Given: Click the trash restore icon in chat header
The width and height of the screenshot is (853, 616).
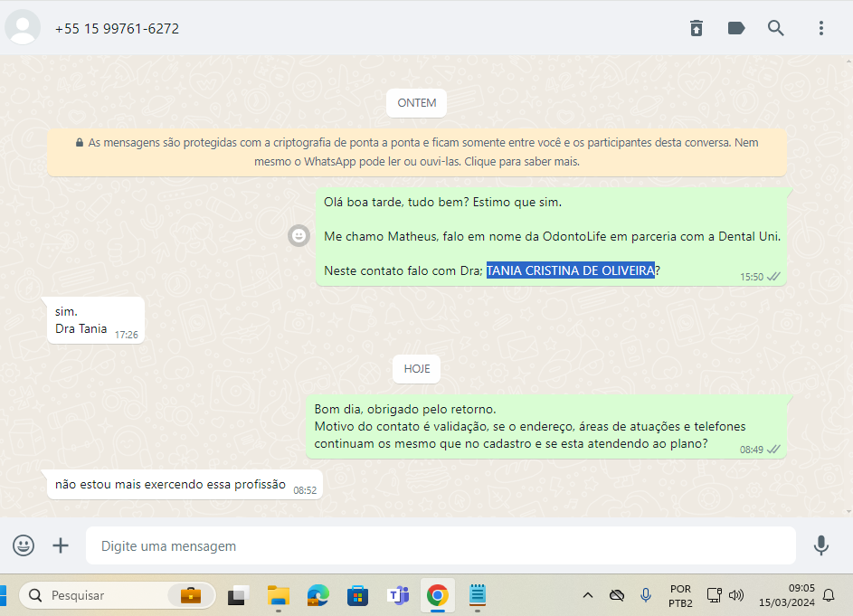Looking at the screenshot, I should pos(696,28).
